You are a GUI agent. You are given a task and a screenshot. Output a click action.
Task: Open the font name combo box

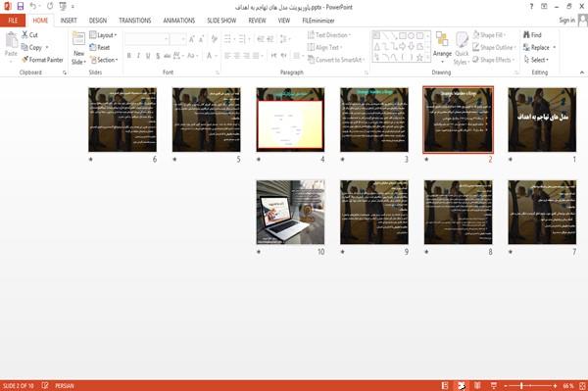click(147, 39)
